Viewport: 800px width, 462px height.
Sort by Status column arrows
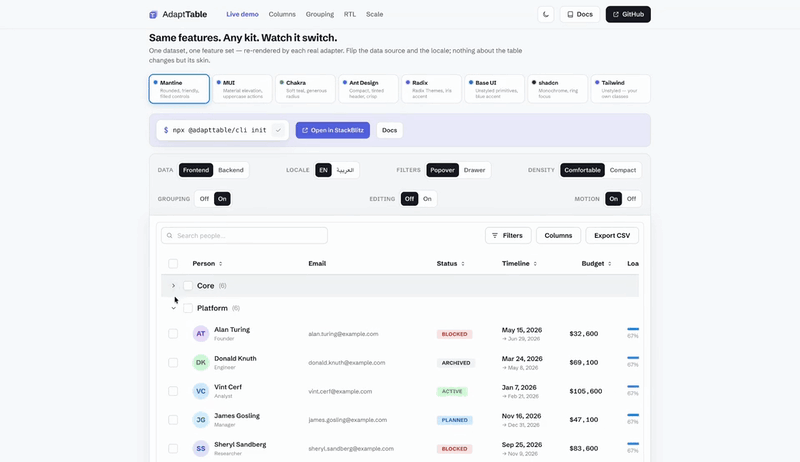click(463, 264)
